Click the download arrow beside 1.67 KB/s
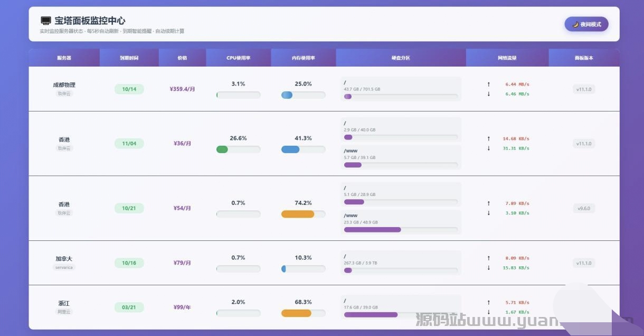The height and width of the screenshot is (336, 644). coord(488,312)
